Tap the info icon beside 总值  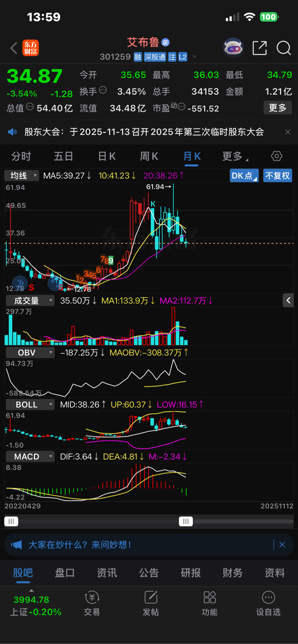30,107
